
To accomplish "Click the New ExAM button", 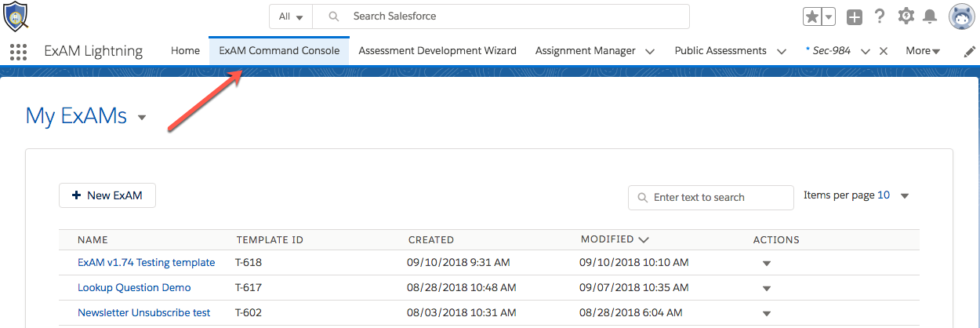I will (107, 195).
